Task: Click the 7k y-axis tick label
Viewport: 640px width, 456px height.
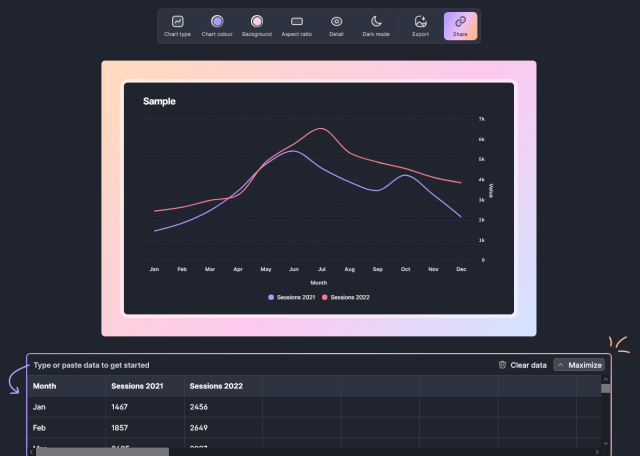Action: [482, 119]
